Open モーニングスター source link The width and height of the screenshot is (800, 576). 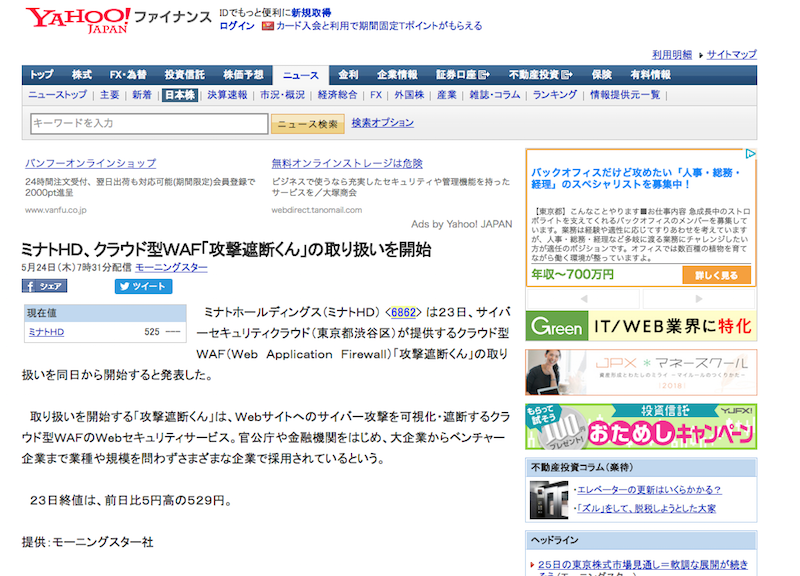171,267
